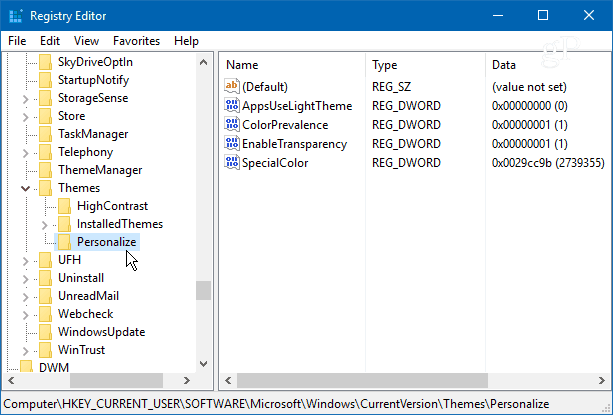The width and height of the screenshot is (613, 415).
Task: Click the Themes folder icon
Action: (x=45, y=188)
